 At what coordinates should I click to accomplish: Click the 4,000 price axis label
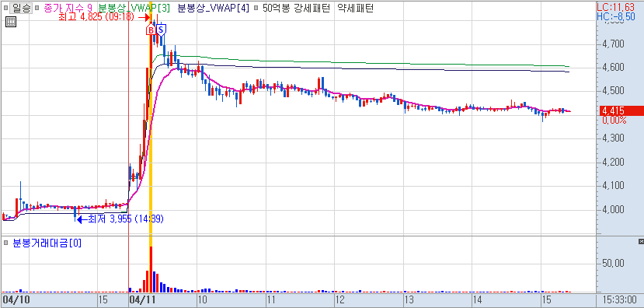point(613,209)
